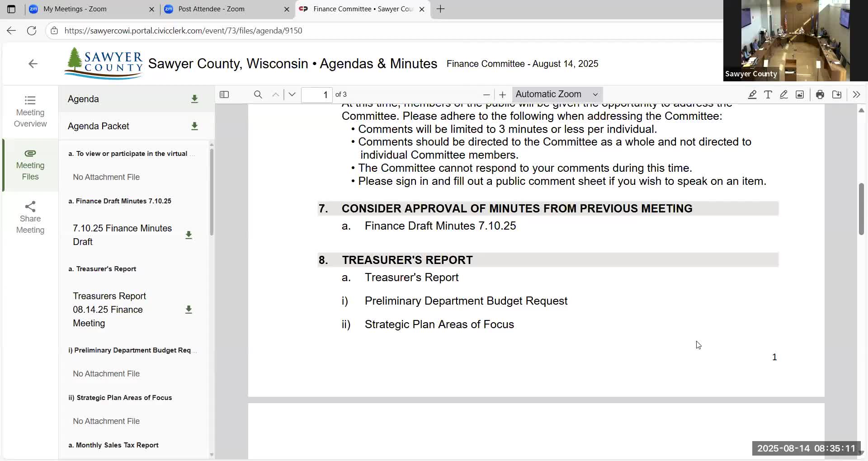The image size is (868, 461).
Task: Open Meeting Overview section
Action: pyautogui.click(x=30, y=112)
